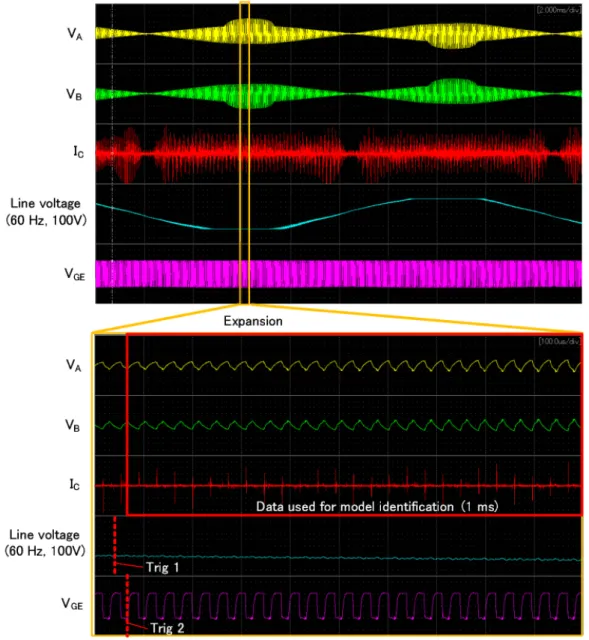Click the V_B label of the expanded capture

pos(73,426)
